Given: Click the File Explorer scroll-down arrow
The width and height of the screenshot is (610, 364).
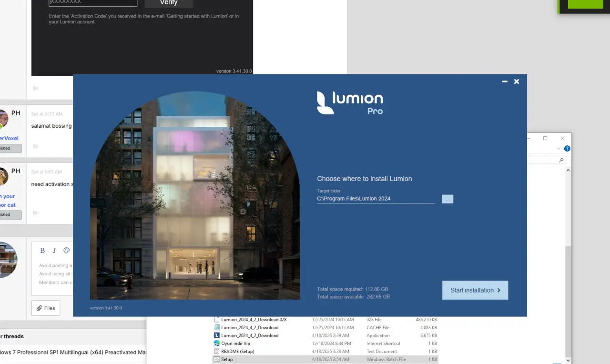Looking at the screenshot, I should 568,360.
